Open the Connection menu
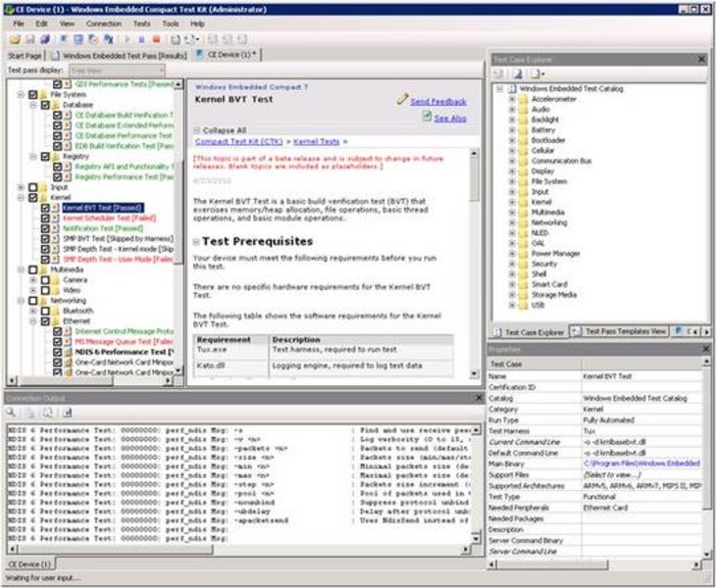Screen dimensions: 716x588 103,23
